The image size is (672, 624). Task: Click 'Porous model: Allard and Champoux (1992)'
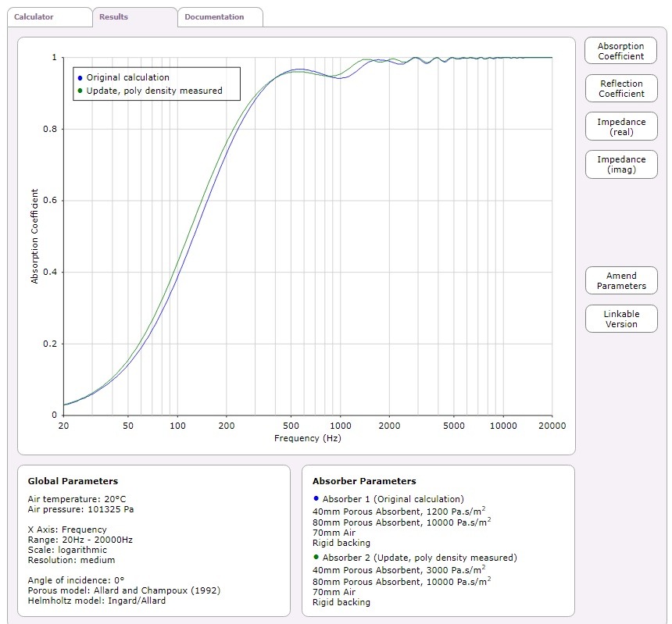124,590
